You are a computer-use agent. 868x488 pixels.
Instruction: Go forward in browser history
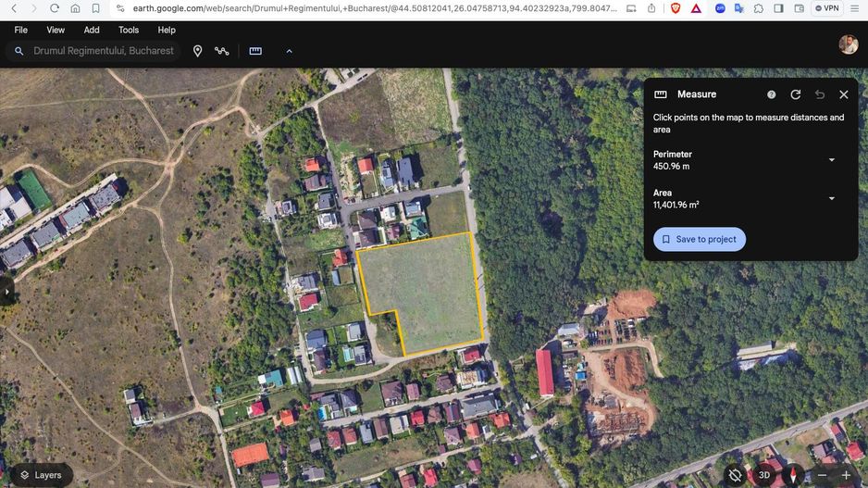pos(33,8)
